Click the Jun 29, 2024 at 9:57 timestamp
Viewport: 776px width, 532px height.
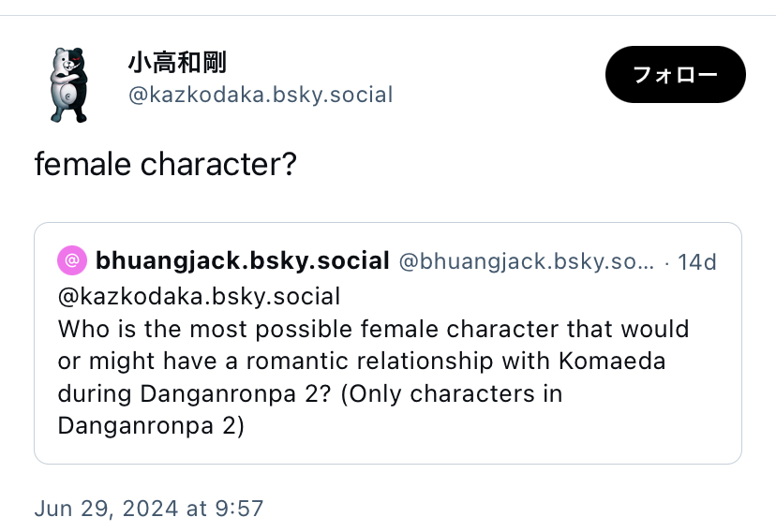[149, 509]
